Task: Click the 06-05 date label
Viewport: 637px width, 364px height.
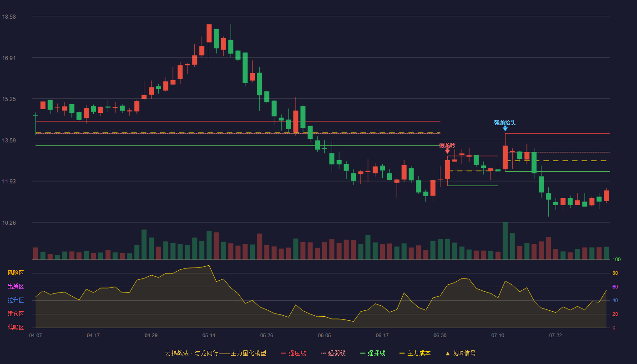Action: point(324,335)
